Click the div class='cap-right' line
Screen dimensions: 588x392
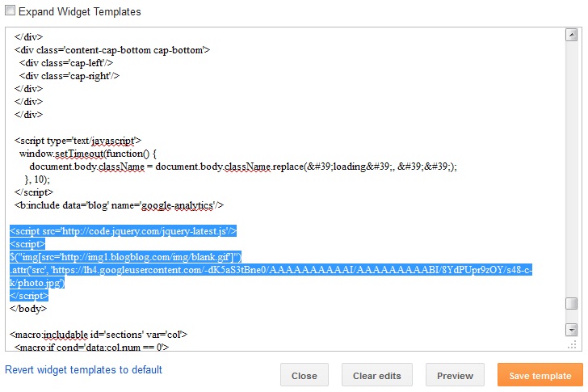(x=69, y=76)
